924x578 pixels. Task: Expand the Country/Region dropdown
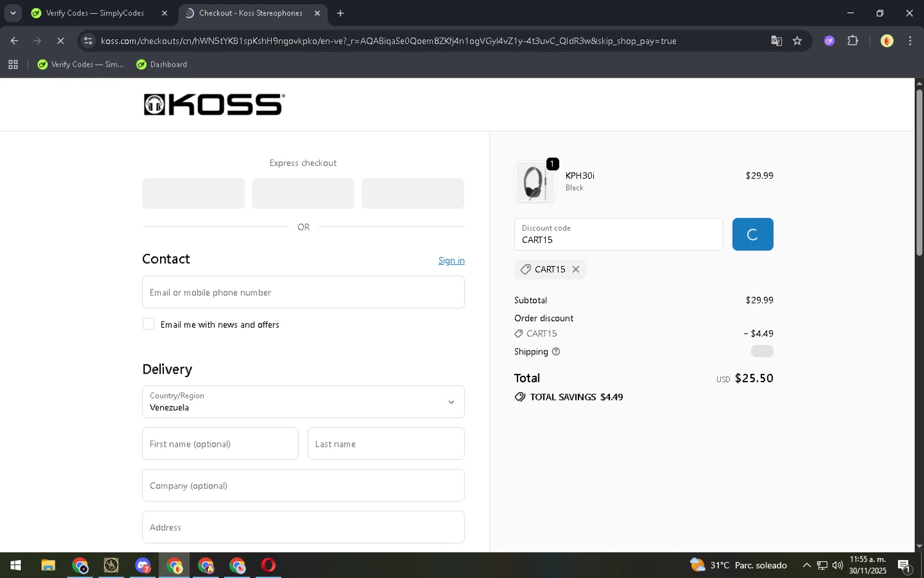click(303, 402)
